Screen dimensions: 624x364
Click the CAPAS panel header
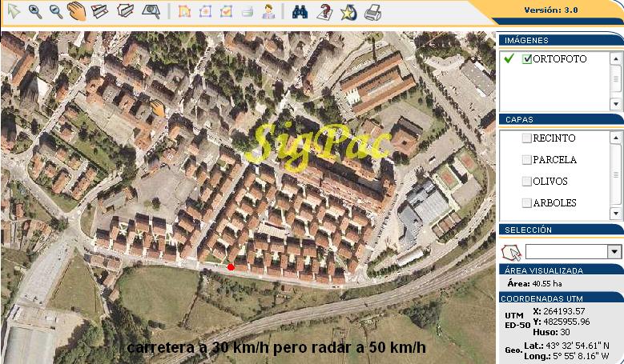[x=560, y=119]
